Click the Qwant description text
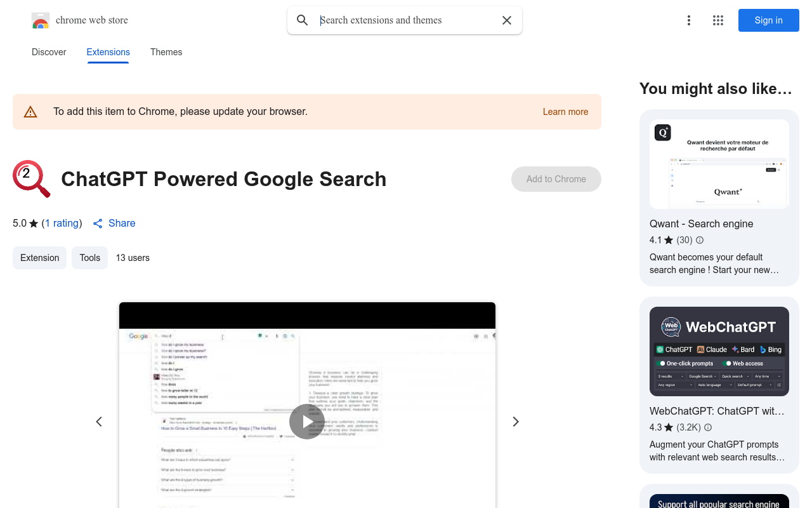Image resolution: width=812 pixels, height=508 pixels. 714,264
